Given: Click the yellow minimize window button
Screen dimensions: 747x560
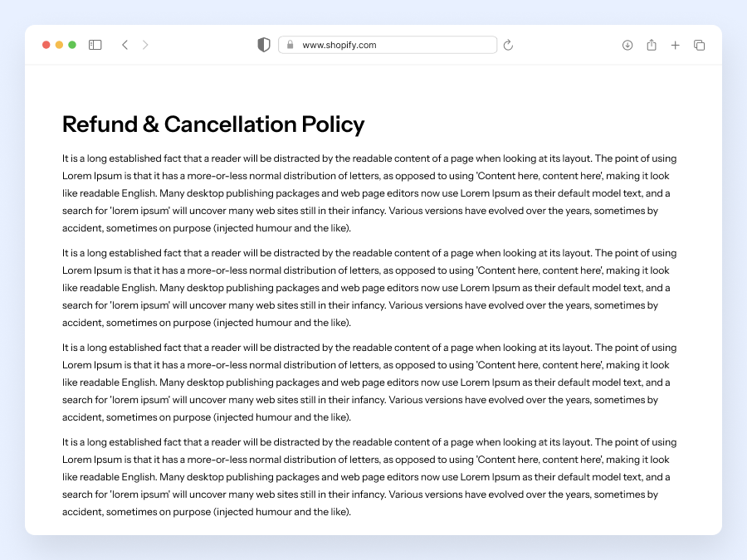Looking at the screenshot, I should 59,45.
